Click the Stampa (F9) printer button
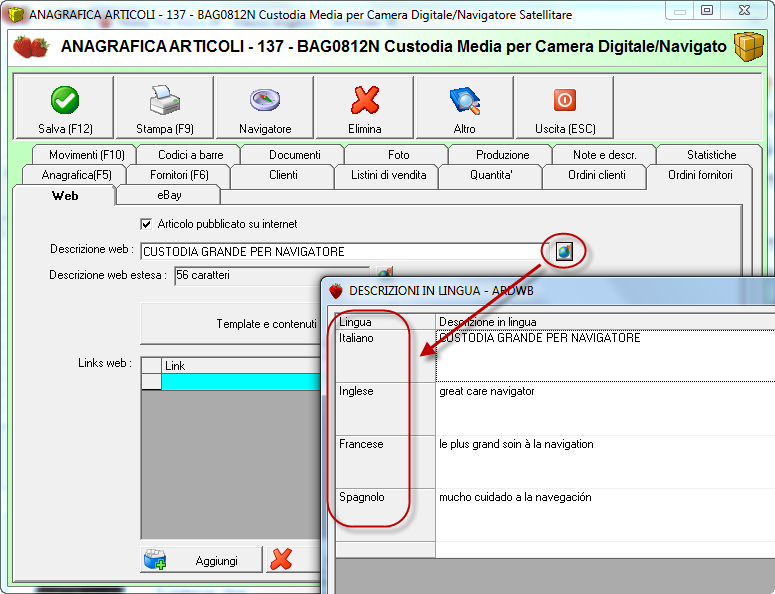This screenshot has height=594, width=775. (165, 108)
